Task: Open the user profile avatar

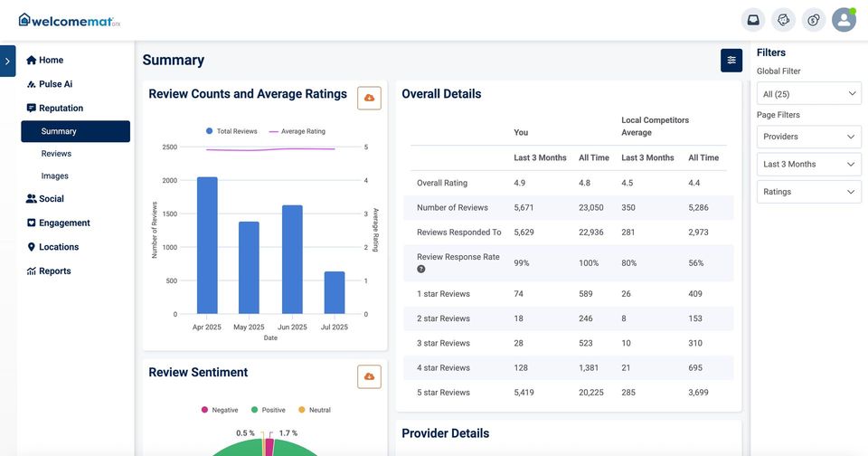Action: (844, 20)
